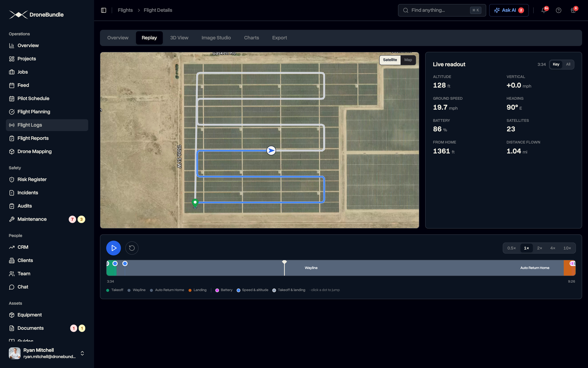Open the Image Studio tab
Viewport: 588px width, 368px height.
[x=216, y=38]
